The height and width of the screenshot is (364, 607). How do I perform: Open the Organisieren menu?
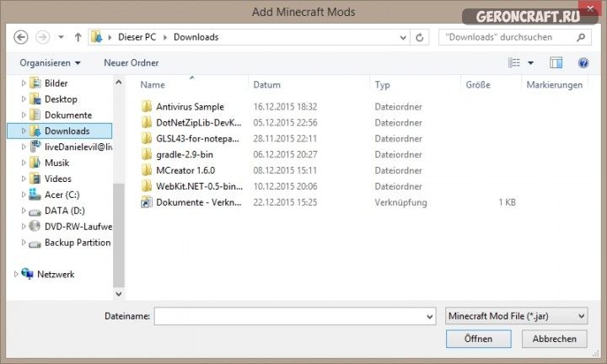[x=50, y=63]
